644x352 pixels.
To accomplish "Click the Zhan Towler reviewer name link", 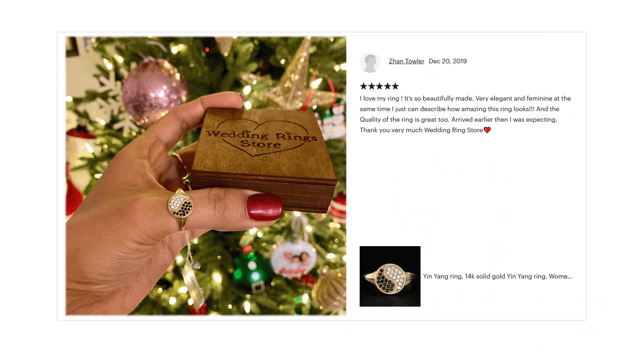I will click(x=406, y=61).
